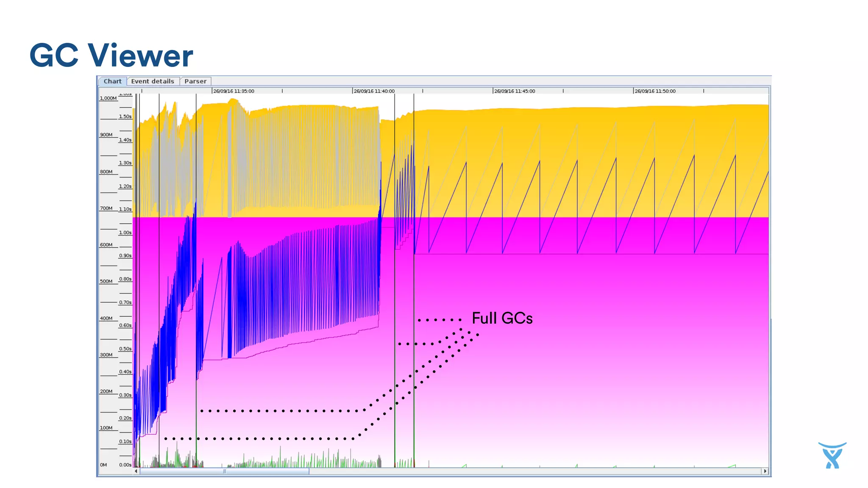Click the 500M memory axis label
The image size is (868, 488).
pyautogui.click(x=106, y=281)
